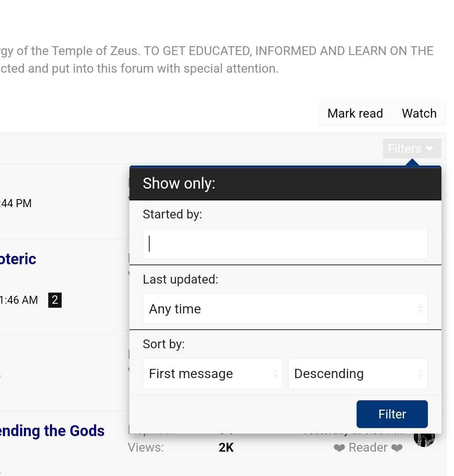Apply filters with the Filter button
The image size is (454, 476).
[392, 414]
